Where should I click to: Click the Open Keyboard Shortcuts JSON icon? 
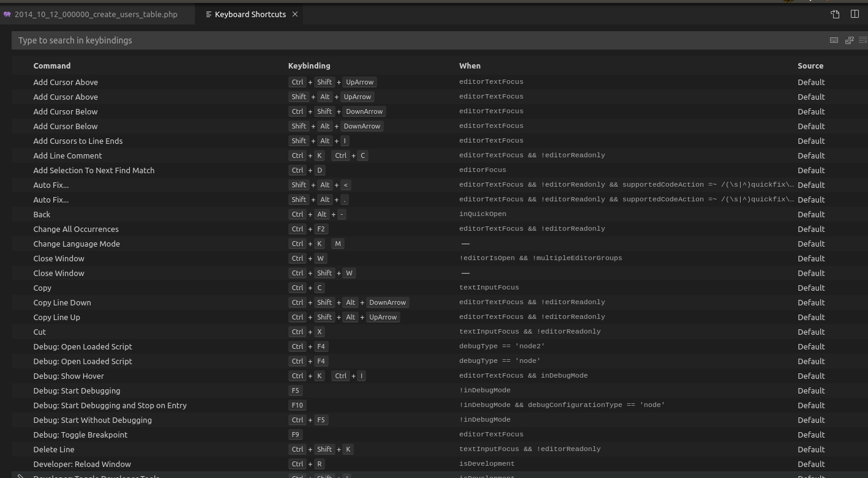pos(835,14)
